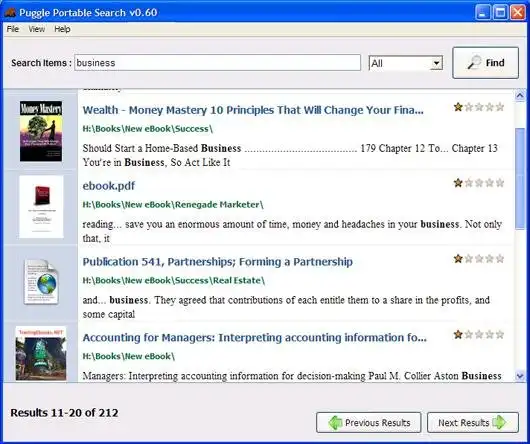Open the Wealth - Money Mastery result title
Image resolution: width=530 pixels, height=444 pixels.
pyautogui.click(x=253, y=110)
